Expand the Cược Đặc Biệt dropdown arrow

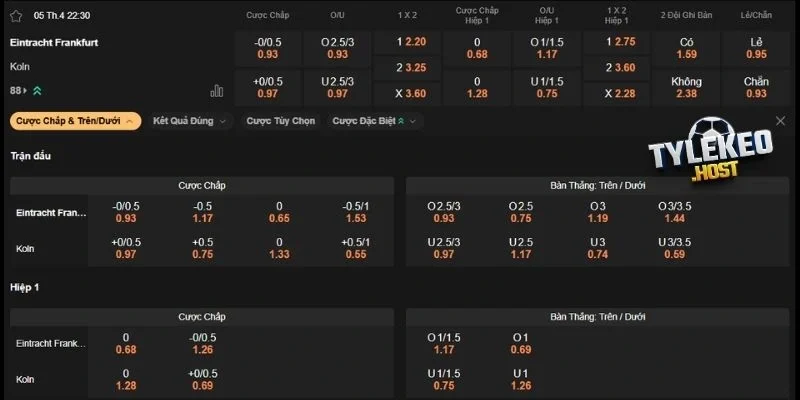414,121
